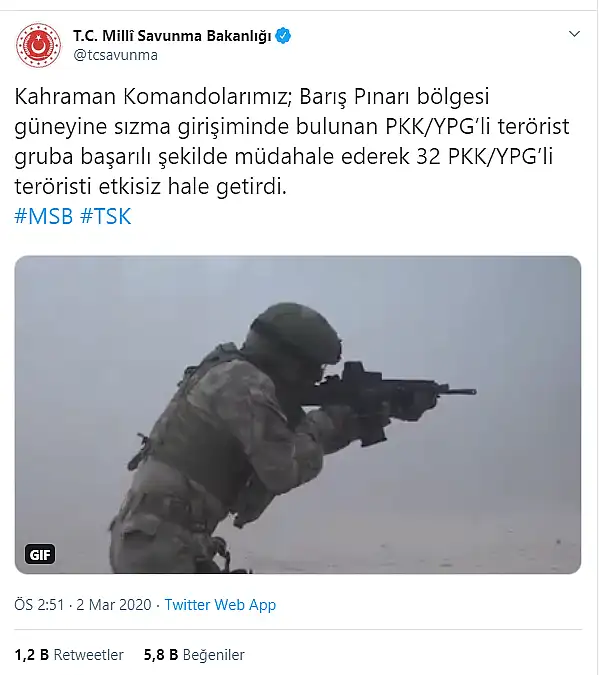Open the tweet options chevron menu
This screenshot has width=599, height=675.
click(x=574, y=34)
